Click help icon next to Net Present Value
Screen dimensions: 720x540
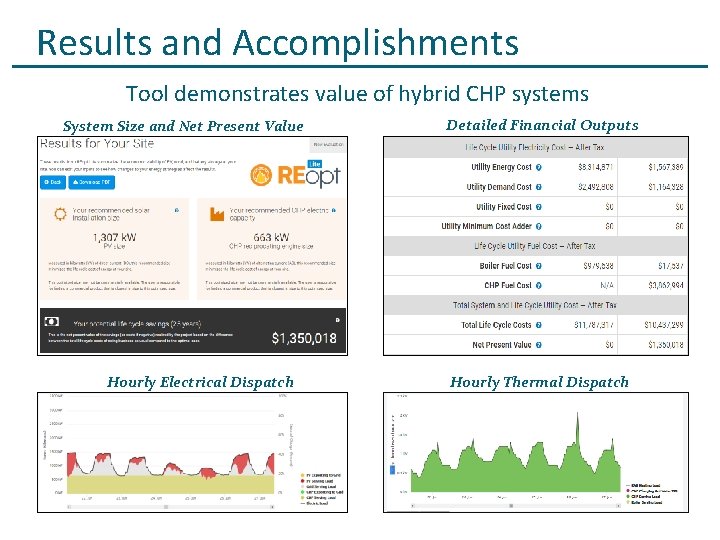click(539, 345)
